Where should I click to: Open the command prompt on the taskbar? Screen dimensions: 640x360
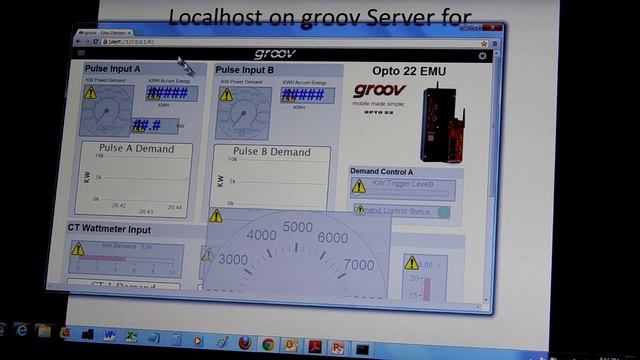click(x=362, y=349)
